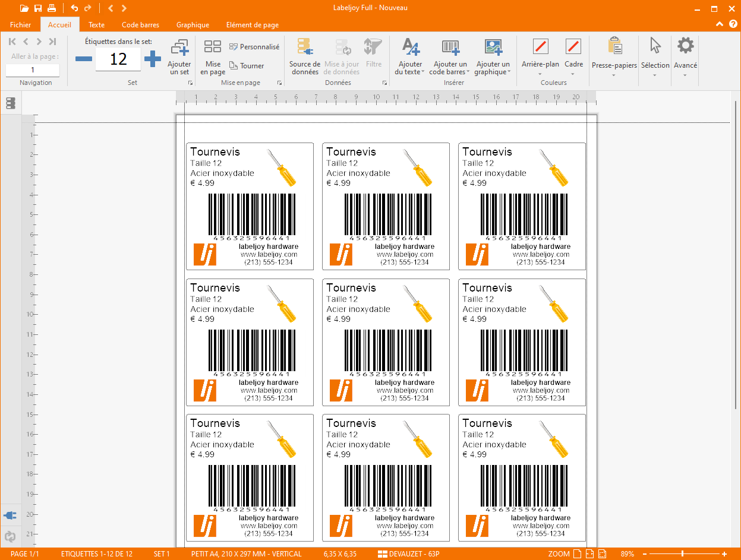Open the Fichier menu tab
This screenshot has width=741, height=560.
tap(20, 25)
